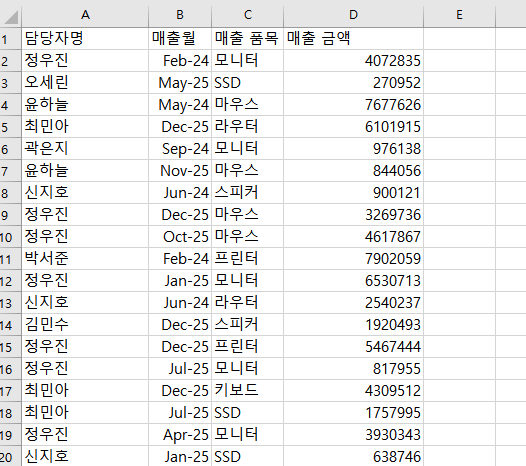Select 윤하늘 cell in row 7
The height and width of the screenshot is (466, 526).
coord(85,171)
